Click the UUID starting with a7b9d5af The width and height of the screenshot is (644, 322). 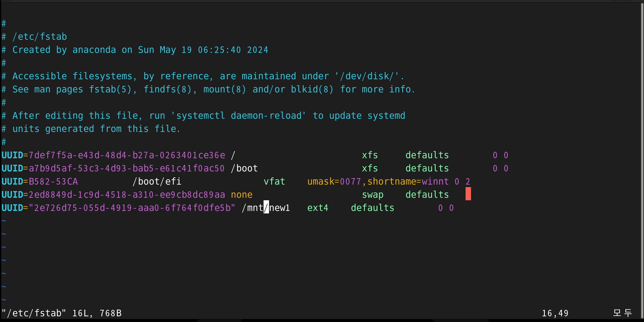[127, 168]
